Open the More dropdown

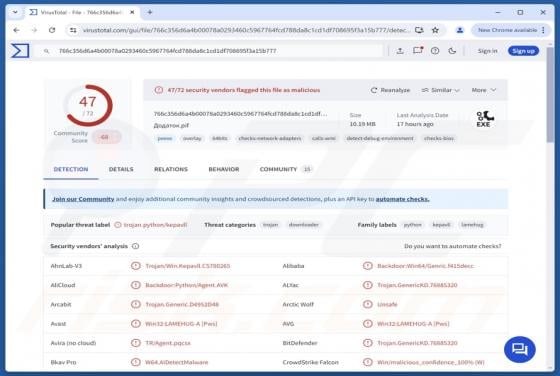pos(484,90)
